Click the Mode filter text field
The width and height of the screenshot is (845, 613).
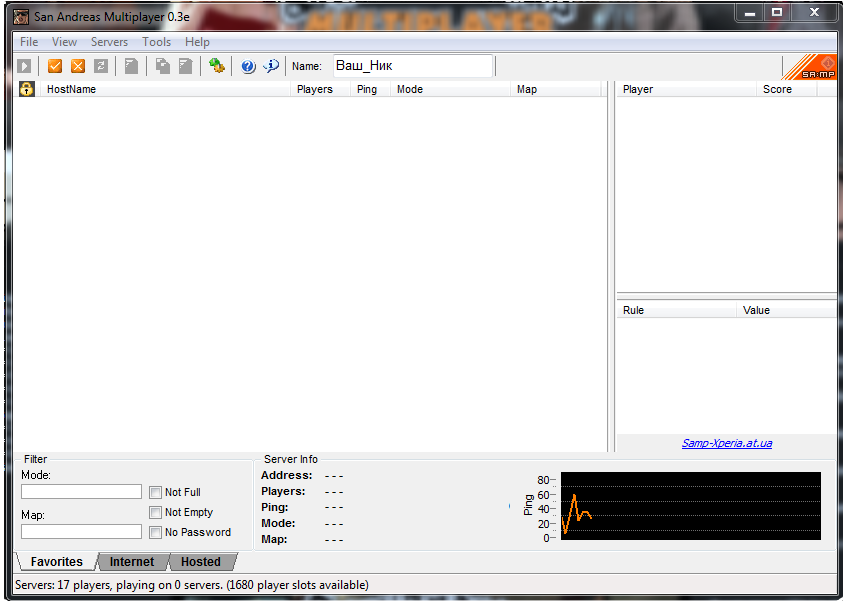click(x=81, y=492)
